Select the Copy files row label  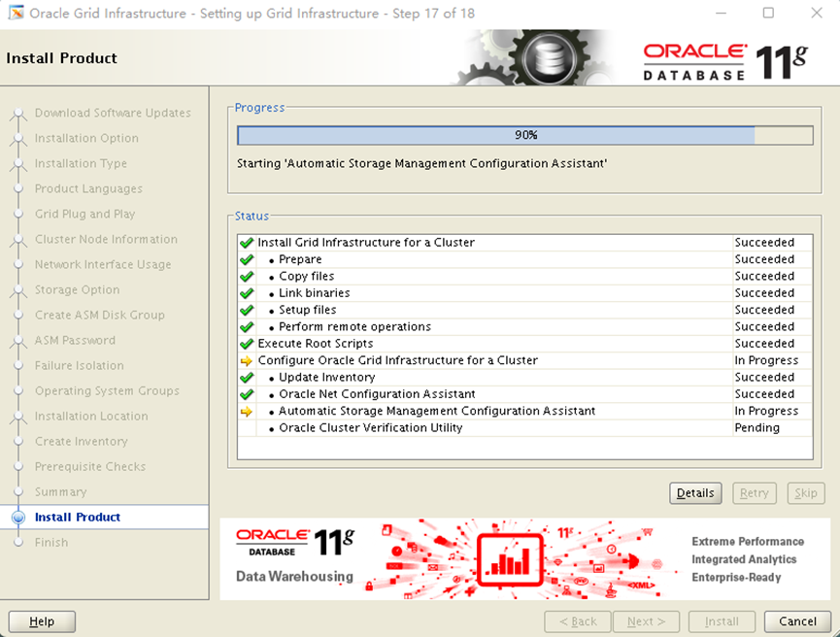307,277
